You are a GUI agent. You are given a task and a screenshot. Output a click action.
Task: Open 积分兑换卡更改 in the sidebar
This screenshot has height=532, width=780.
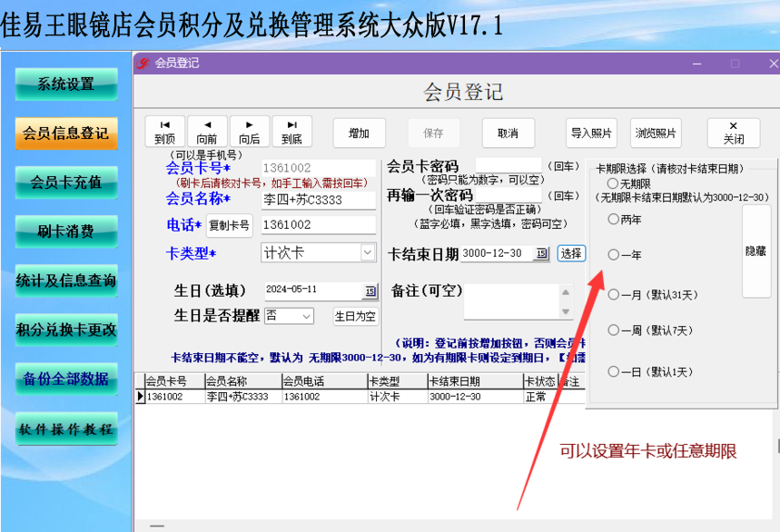pos(66,330)
